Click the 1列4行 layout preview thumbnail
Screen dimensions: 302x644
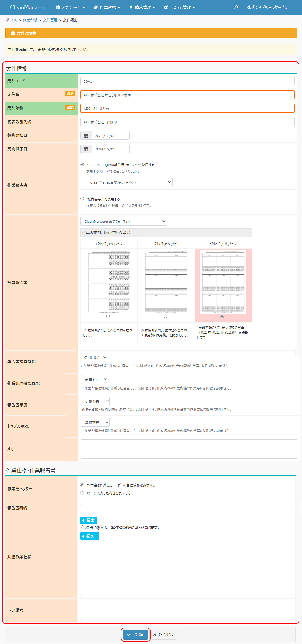pos(109,282)
